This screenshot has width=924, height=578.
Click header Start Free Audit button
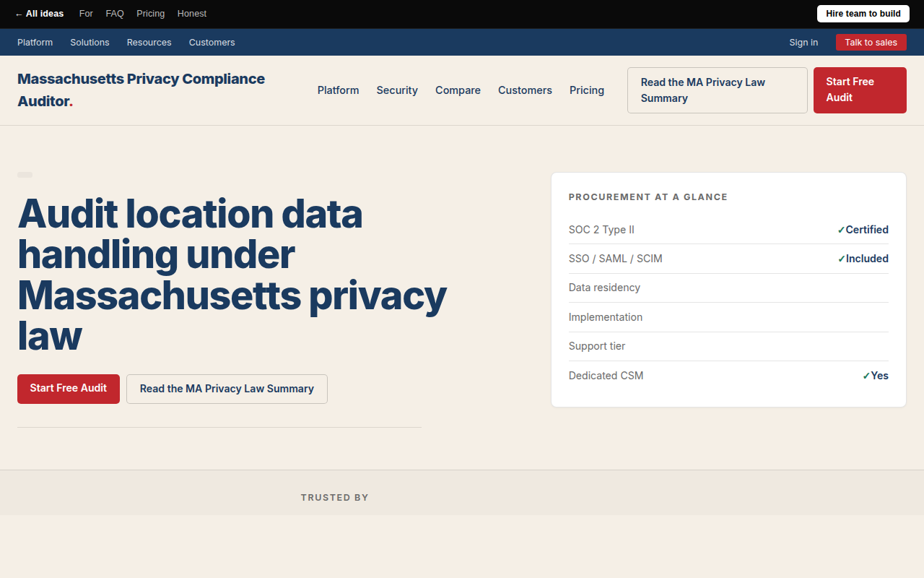[x=860, y=90]
